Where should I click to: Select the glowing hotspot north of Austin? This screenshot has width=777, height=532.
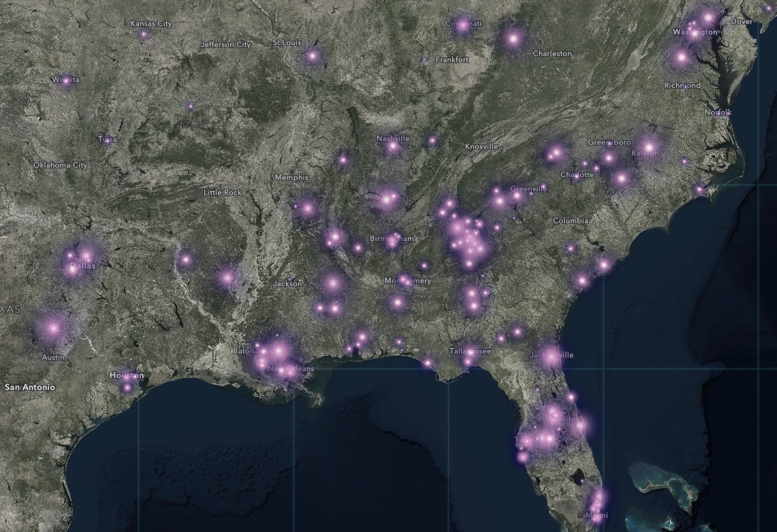pyautogui.click(x=54, y=328)
